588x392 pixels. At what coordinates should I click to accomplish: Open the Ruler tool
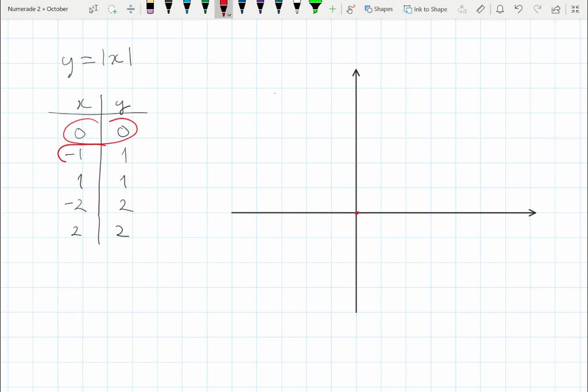480,9
